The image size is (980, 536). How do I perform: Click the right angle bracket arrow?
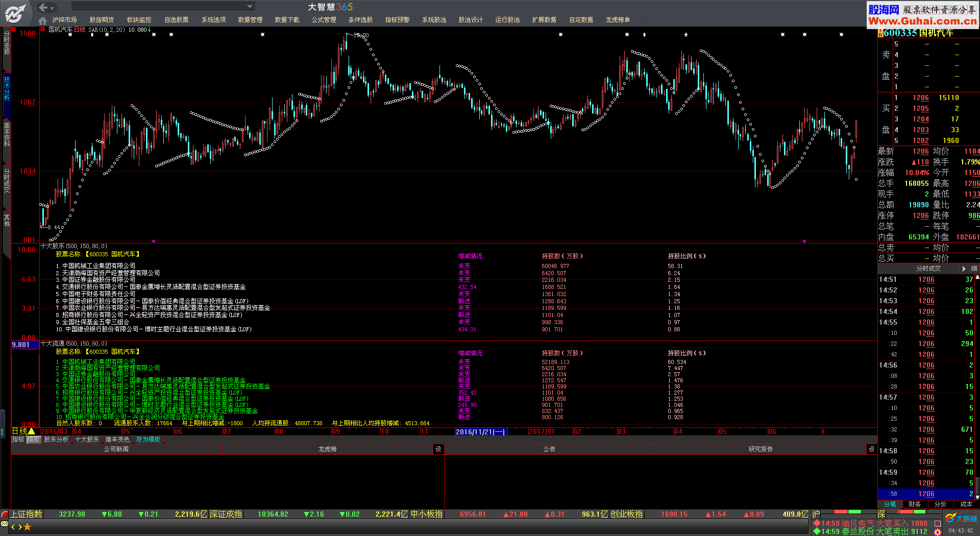20,527
